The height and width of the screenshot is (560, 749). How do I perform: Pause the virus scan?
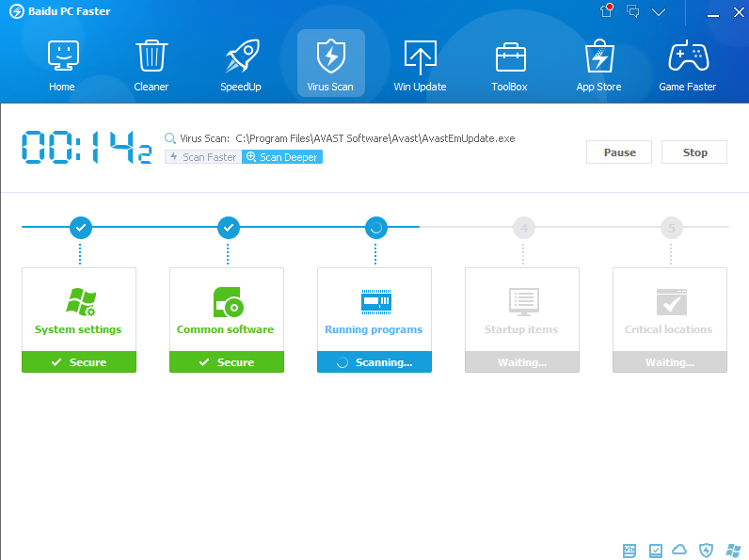coord(619,152)
